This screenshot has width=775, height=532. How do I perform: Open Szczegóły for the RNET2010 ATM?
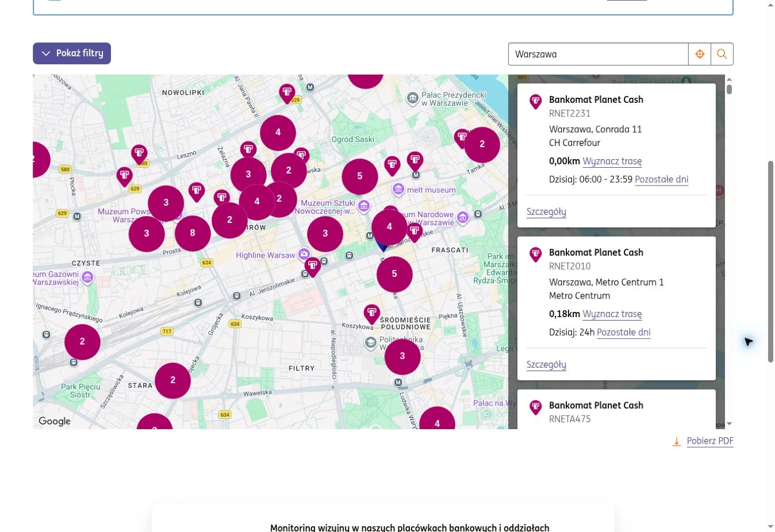click(546, 365)
